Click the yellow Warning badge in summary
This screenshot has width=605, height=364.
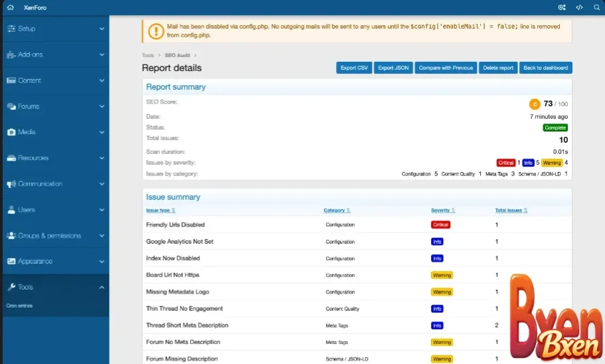point(552,163)
